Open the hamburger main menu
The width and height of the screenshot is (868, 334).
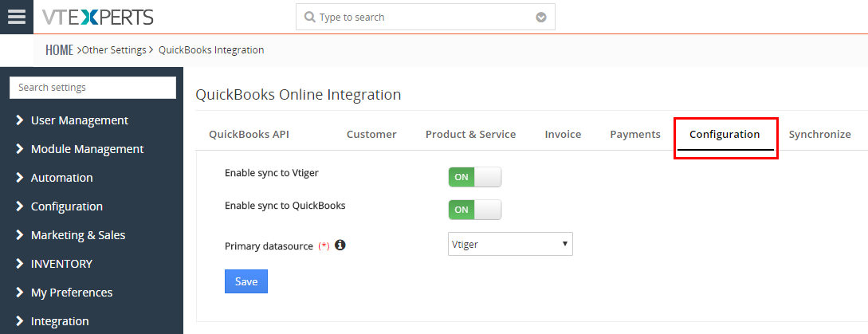pos(17,17)
